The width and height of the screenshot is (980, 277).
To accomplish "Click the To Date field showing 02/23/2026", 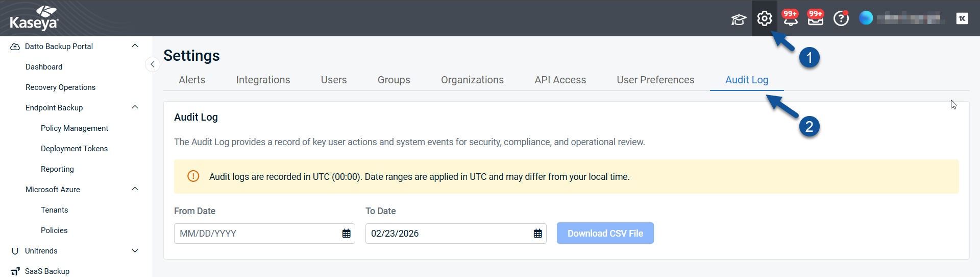I will tap(456, 234).
